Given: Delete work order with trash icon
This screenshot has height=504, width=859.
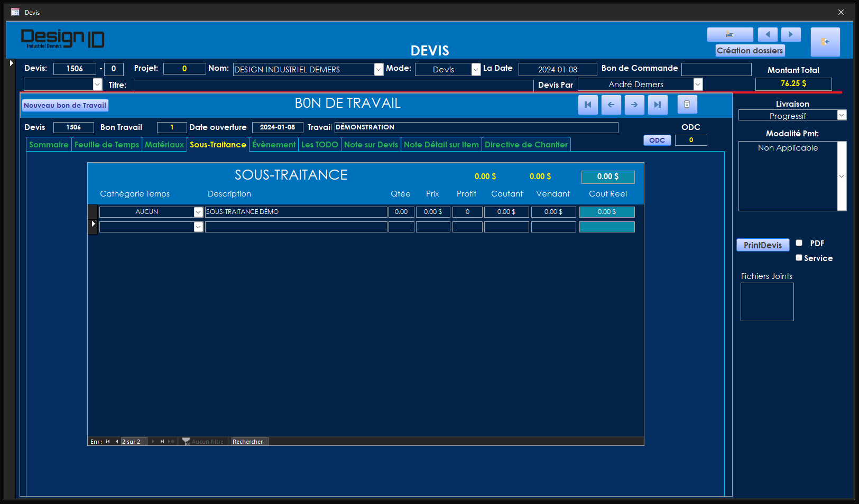Looking at the screenshot, I should coord(687,105).
